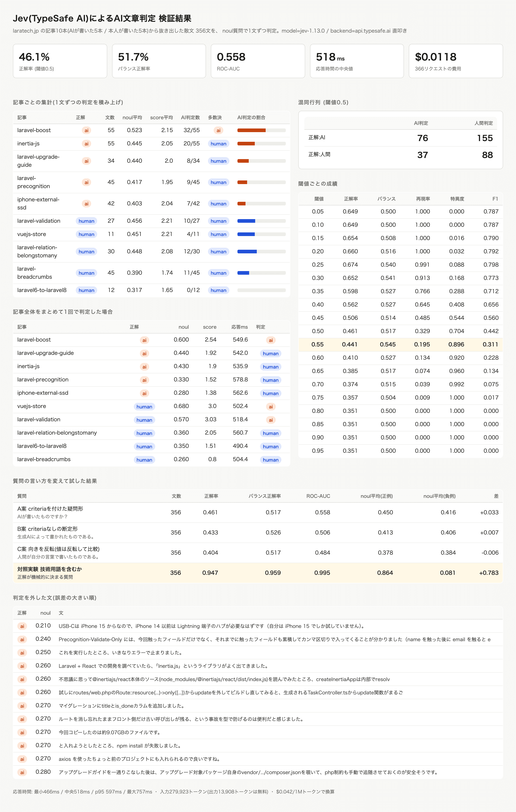
Task: Click the 'ai' badge on USB-C misjudged sentence
Action: pos(22,626)
